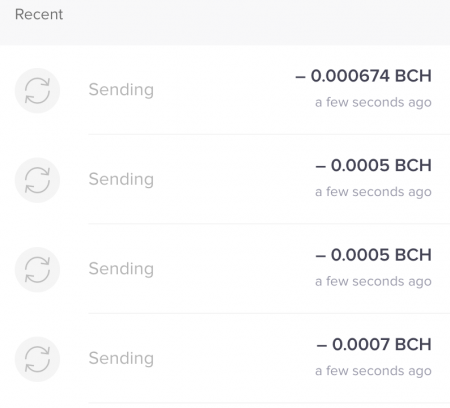Click the sync icon beside the first 0.0005 BCH transaction

point(37,180)
